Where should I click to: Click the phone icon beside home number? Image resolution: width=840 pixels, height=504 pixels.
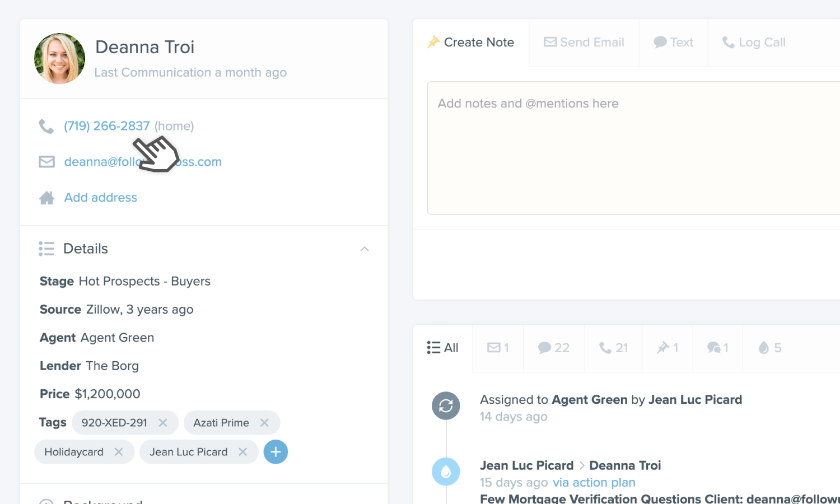tap(46, 127)
